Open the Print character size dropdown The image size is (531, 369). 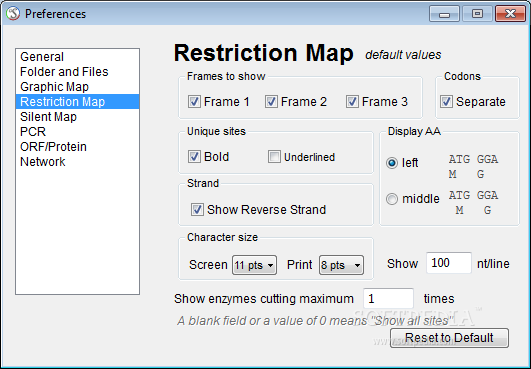pyautogui.click(x=341, y=265)
